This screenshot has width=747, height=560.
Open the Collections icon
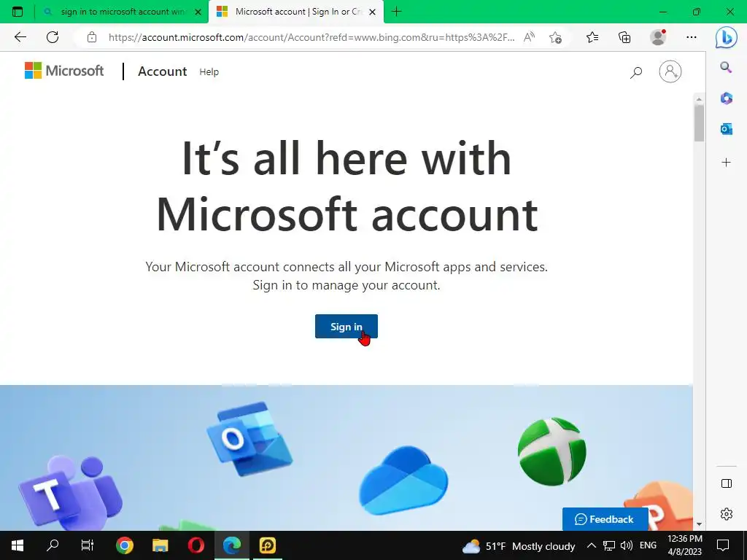[624, 37]
